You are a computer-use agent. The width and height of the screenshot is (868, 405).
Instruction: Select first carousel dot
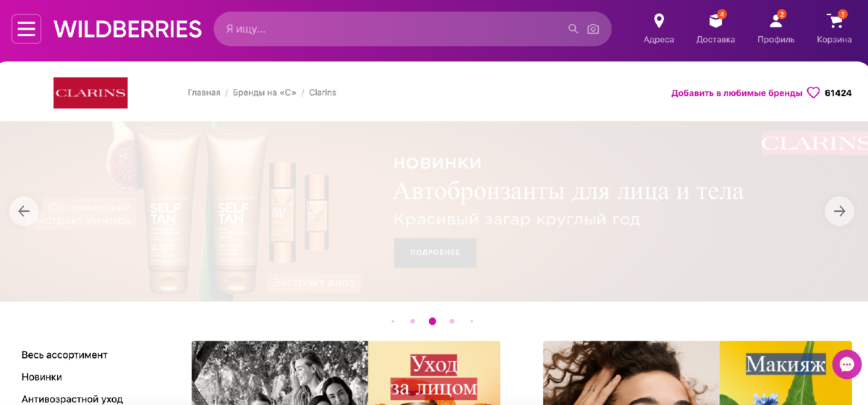[x=393, y=321]
